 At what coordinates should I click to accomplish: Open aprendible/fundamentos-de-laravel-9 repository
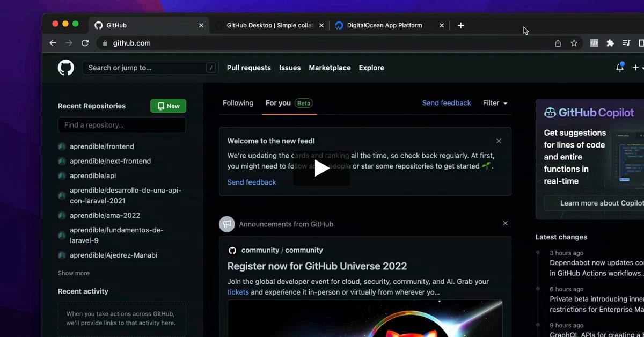[x=116, y=235]
